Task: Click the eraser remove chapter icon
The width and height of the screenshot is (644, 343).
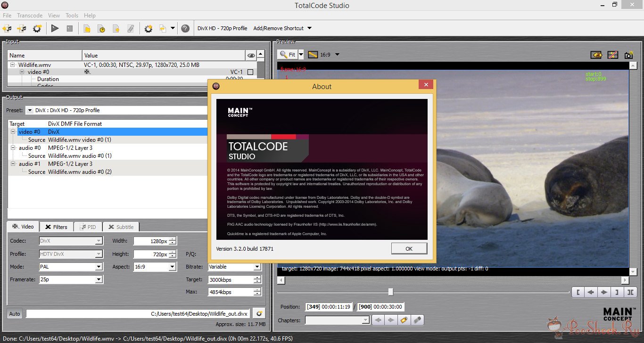Action: [x=417, y=320]
